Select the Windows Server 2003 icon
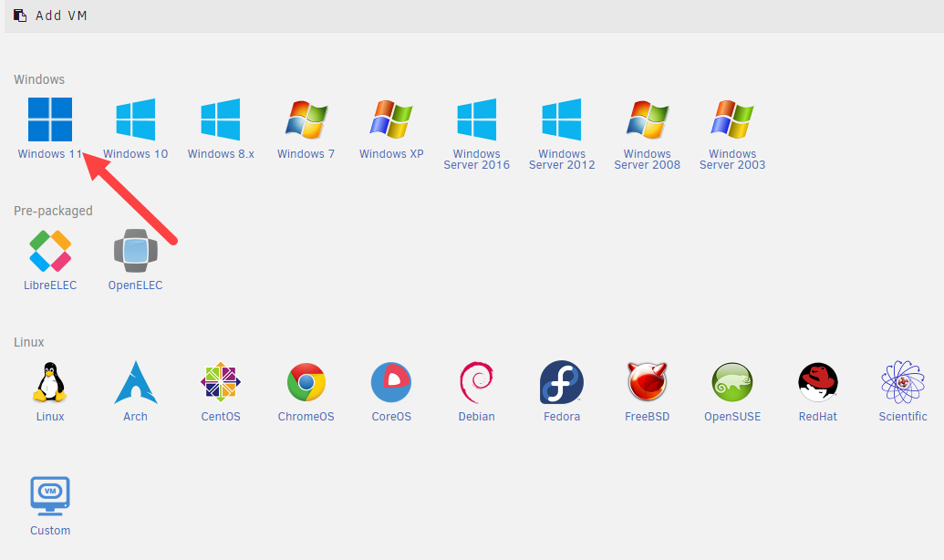 point(732,119)
